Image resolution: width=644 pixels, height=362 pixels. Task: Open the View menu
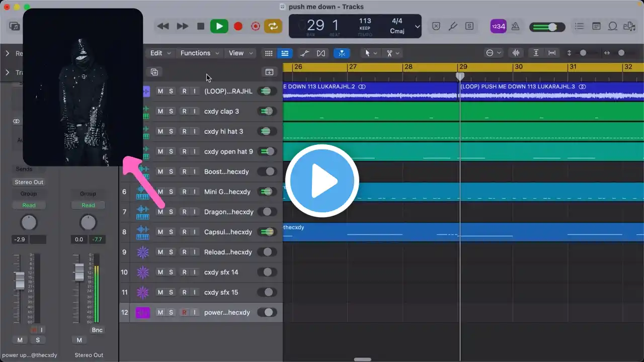(240, 53)
